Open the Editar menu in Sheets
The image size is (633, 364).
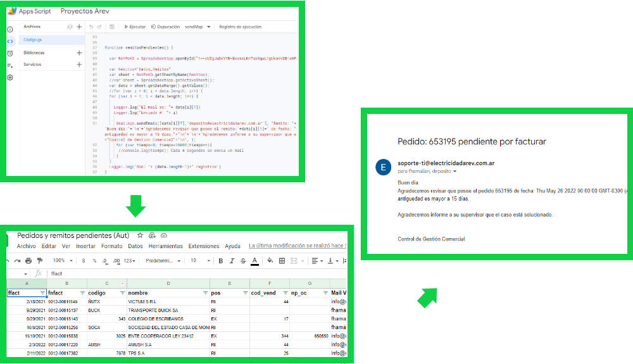(49, 246)
